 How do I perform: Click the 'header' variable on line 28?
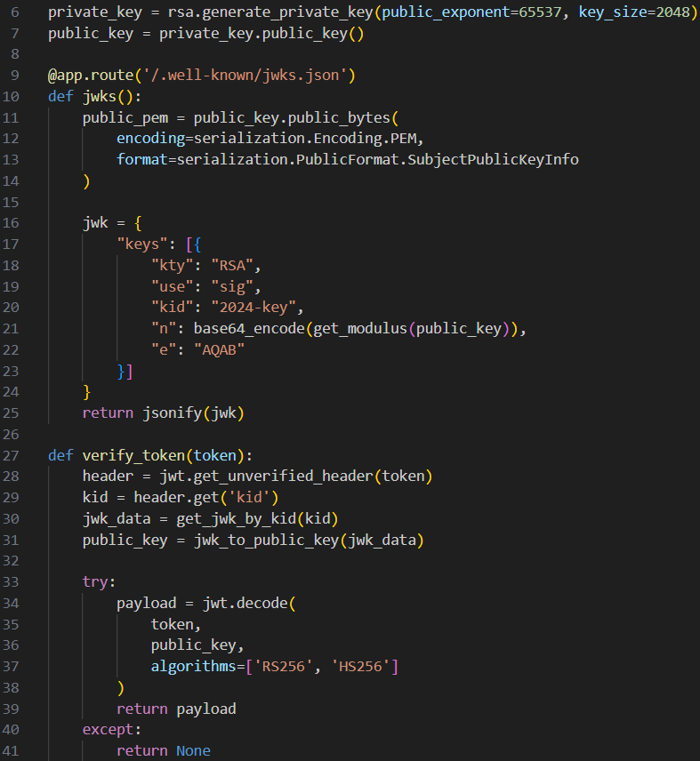click(108, 477)
